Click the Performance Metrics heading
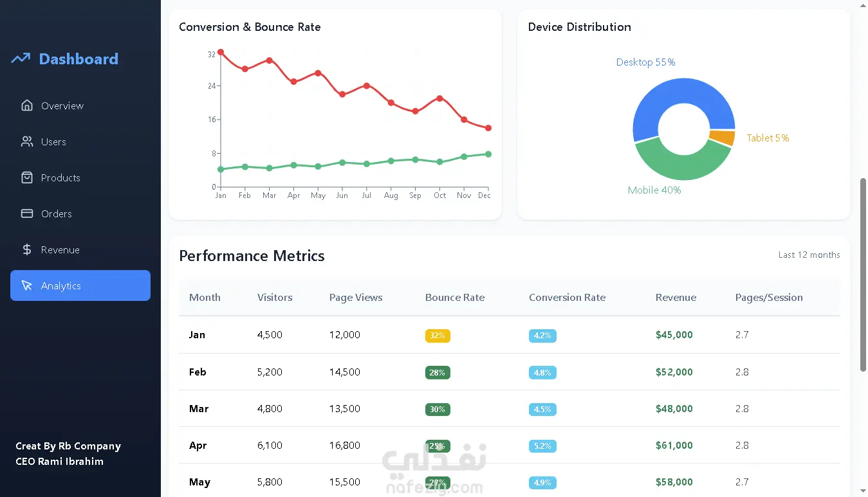The image size is (868, 497). pos(252,256)
